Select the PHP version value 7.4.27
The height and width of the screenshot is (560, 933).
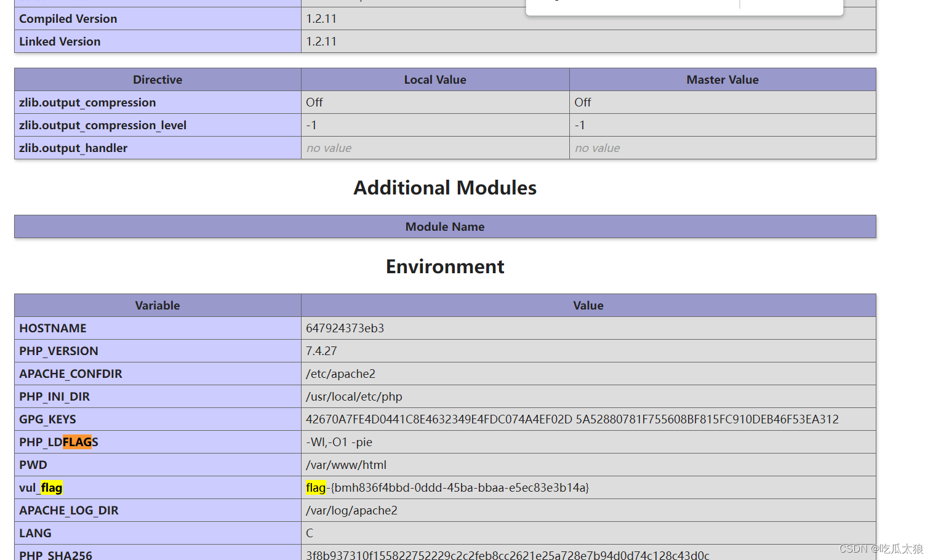(321, 351)
